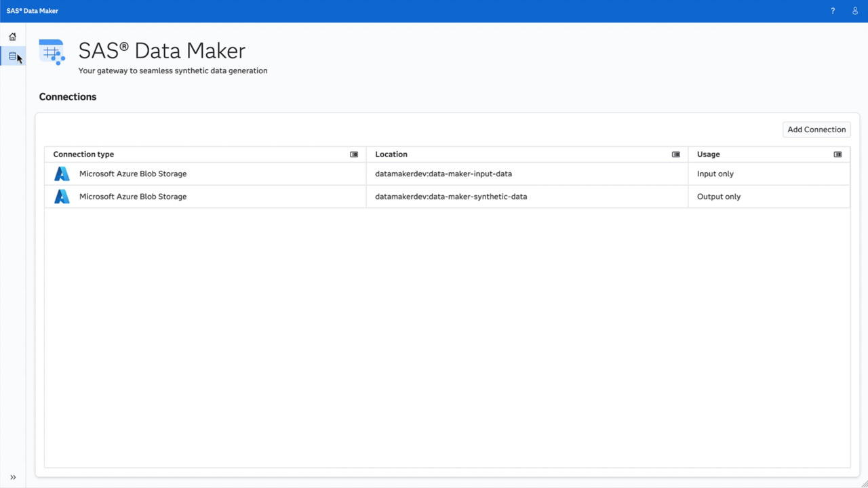868x488 pixels.
Task: Select Microsoft Azure Blob Storage input-data row
Action: pos(447,174)
